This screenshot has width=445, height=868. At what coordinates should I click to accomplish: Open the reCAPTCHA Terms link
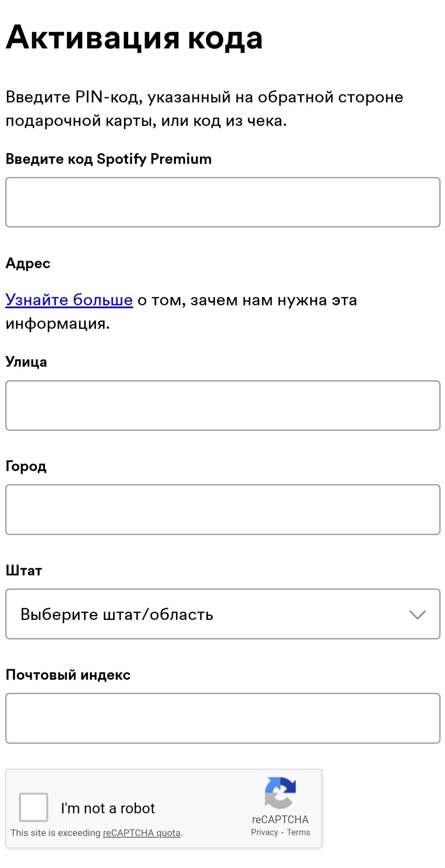pos(299,832)
